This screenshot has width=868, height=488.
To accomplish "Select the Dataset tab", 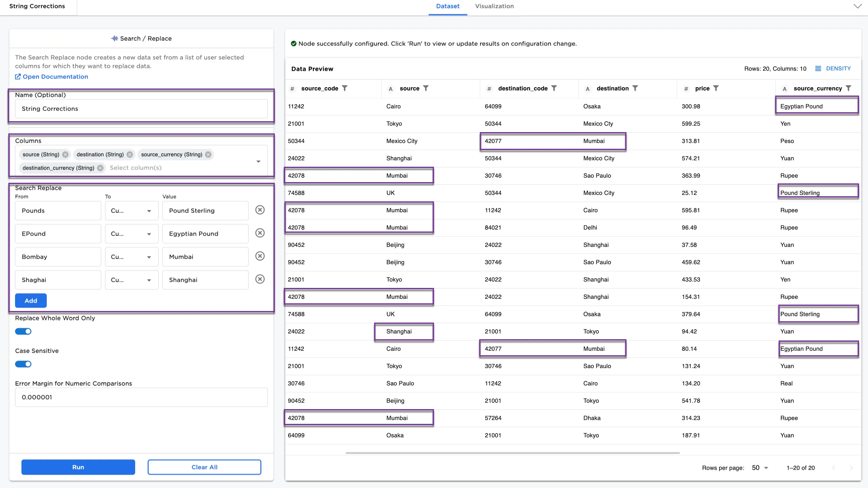I will coord(447,6).
